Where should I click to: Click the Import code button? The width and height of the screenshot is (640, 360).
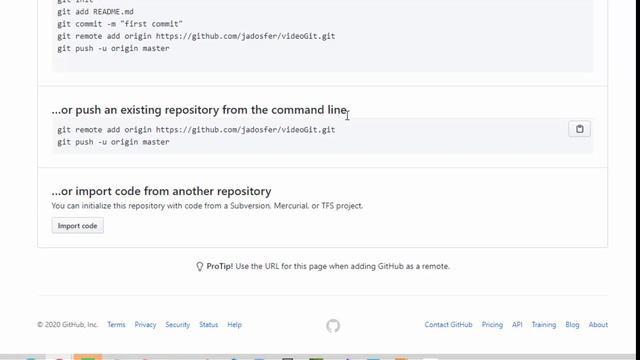78,226
